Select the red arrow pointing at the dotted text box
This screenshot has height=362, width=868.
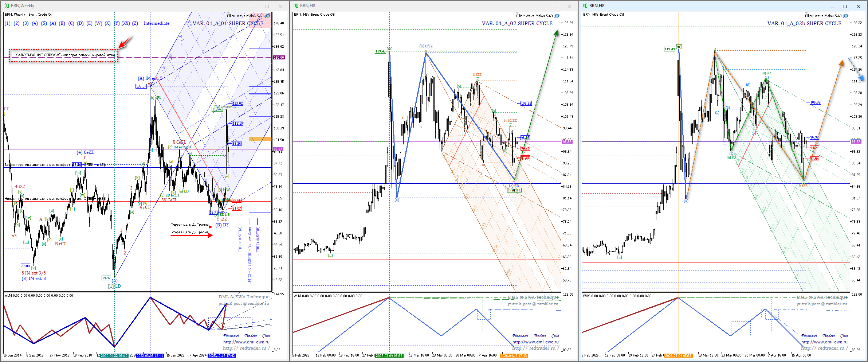tap(125, 42)
